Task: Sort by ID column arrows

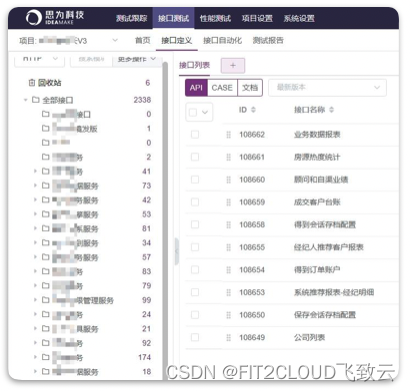Action: point(253,110)
